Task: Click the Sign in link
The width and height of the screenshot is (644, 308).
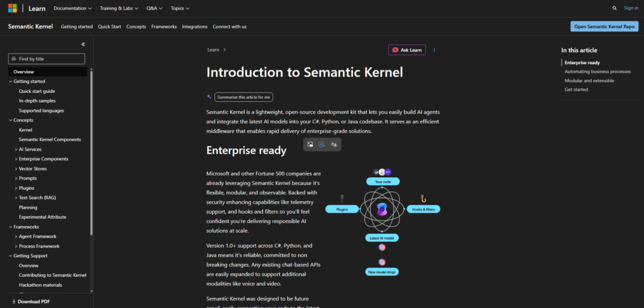Action: (x=631, y=8)
